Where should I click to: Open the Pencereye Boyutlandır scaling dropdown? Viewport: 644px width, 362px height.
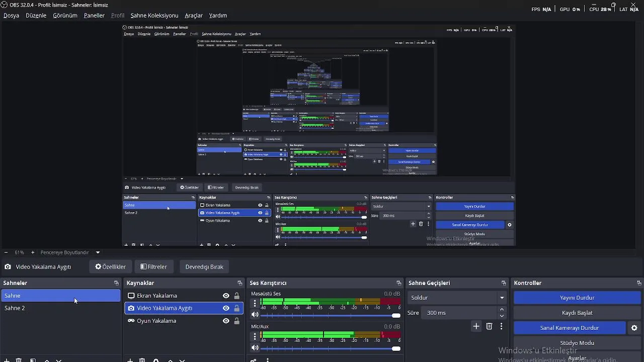click(70, 252)
